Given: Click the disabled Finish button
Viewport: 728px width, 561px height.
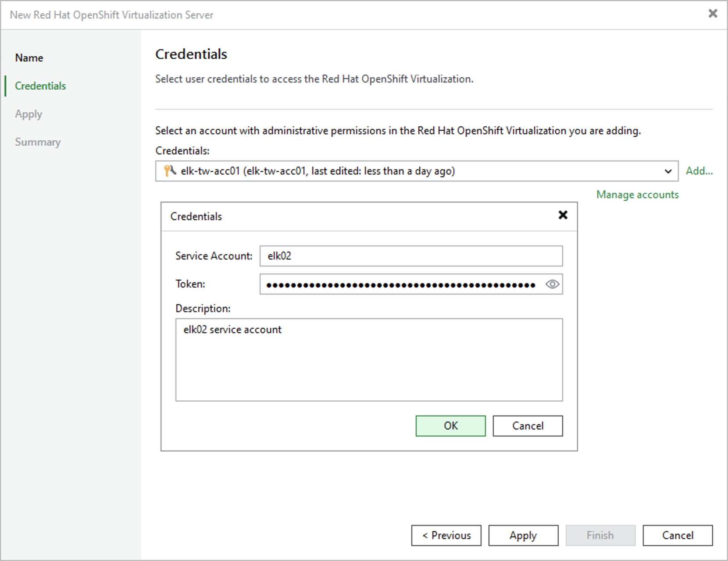Looking at the screenshot, I should 600,536.
